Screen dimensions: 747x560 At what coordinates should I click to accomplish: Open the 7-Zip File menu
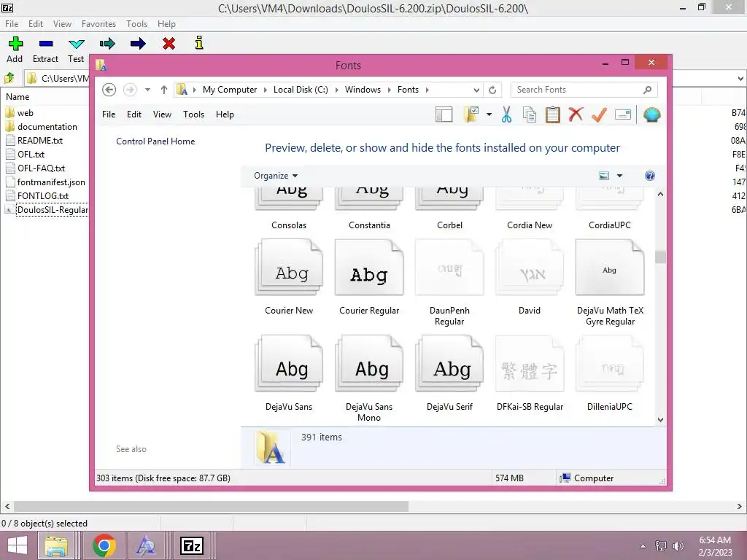(12, 24)
